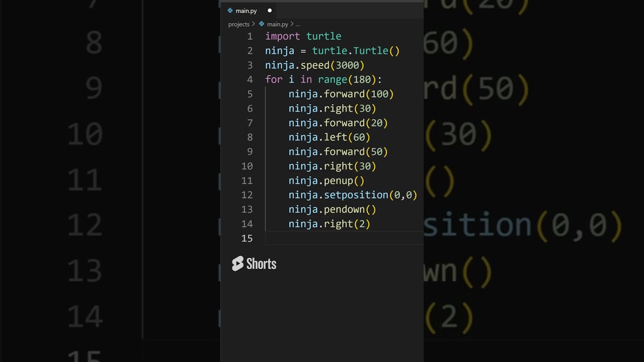Click 'ninja.right(30)' on line 10
644x362 pixels.
click(x=332, y=166)
